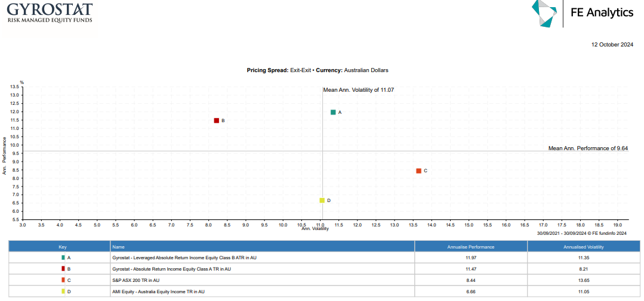Click the FE Analytics logo icon
This screenshot has height=301, width=644.
(x=544, y=14)
